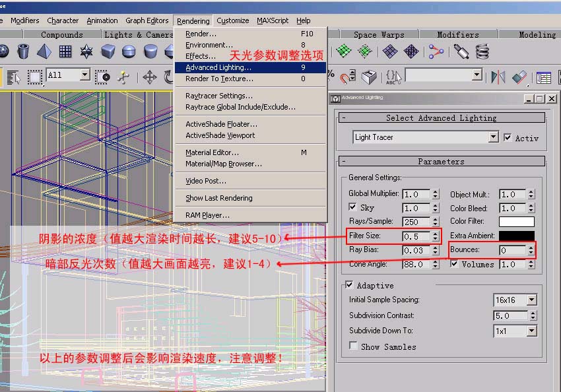Activate the Select and Move tool

pyautogui.click(x=150, y=77)
